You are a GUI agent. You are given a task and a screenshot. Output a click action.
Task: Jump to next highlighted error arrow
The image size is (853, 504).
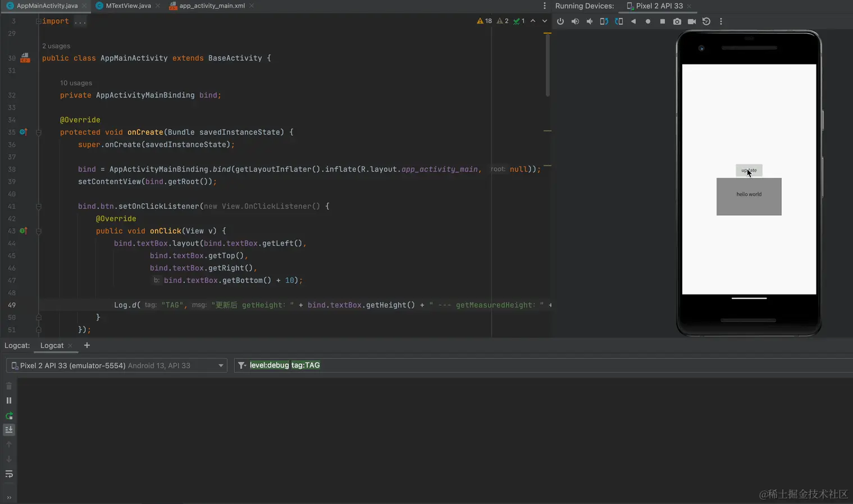pyautogui.click(x=544, y=21)
